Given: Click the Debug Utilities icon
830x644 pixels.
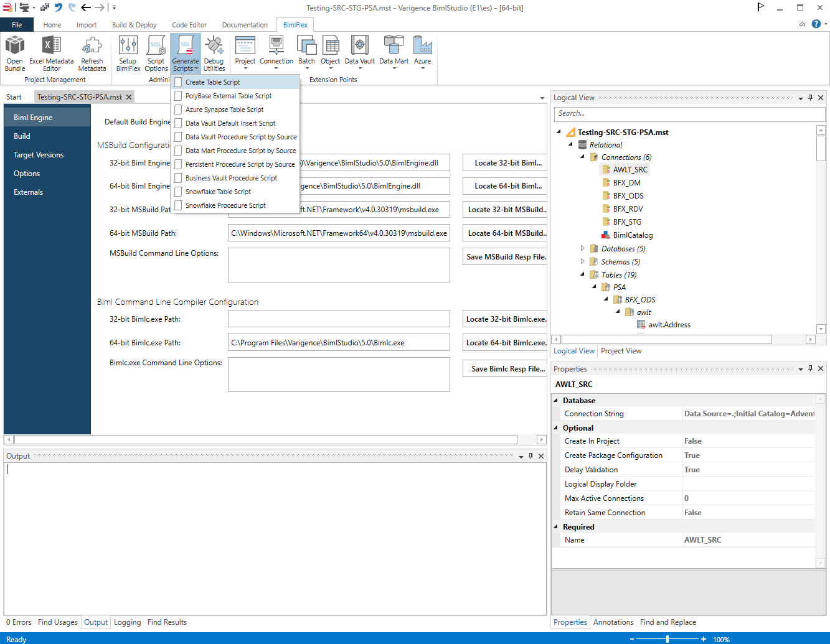Looking at the screenshot, I should [214, 53].
